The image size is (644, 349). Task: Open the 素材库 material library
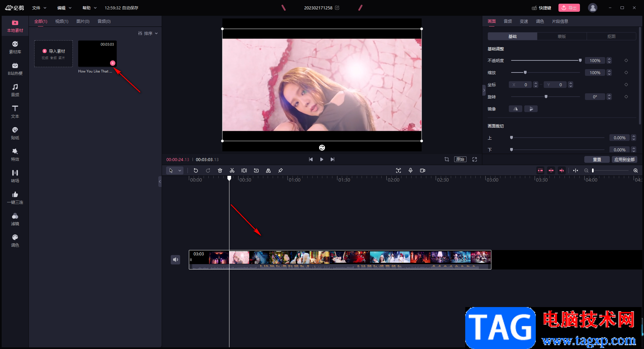tap(15, 48)
